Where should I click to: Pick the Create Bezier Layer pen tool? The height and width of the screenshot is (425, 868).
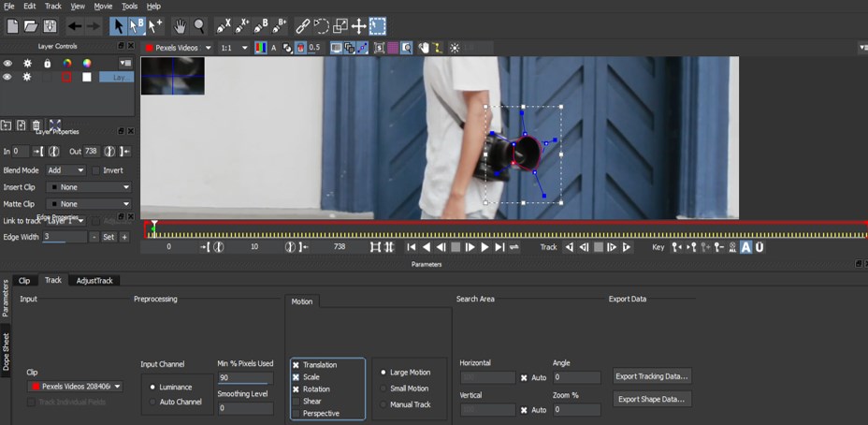261,26
